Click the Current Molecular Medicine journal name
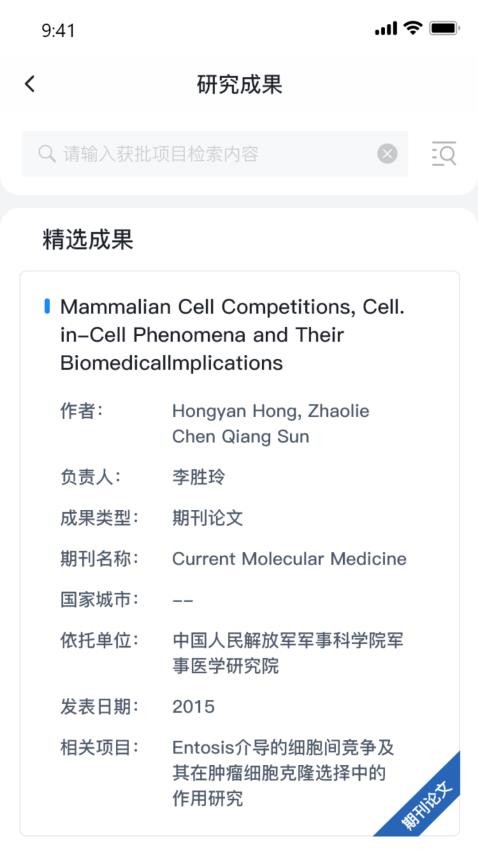Screen dimensions: 478x850 pyautogui.click(x=289, y=558)
